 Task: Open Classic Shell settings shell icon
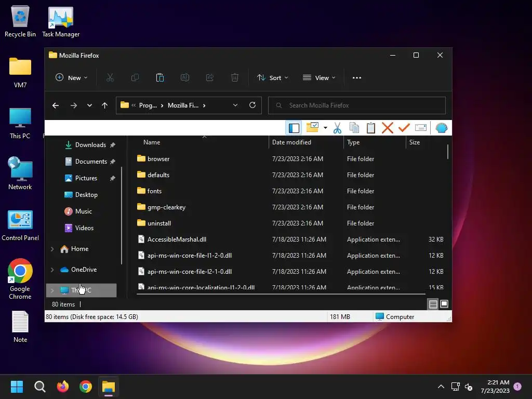click(x=442, y=128)
